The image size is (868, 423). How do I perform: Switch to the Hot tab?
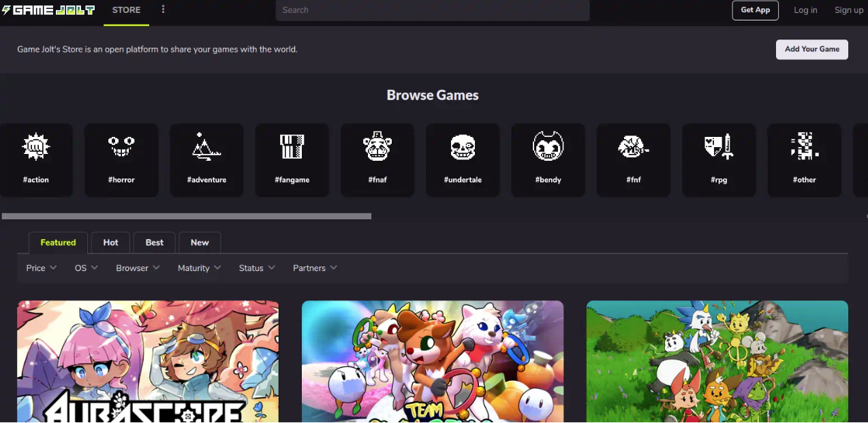(110, 242)
